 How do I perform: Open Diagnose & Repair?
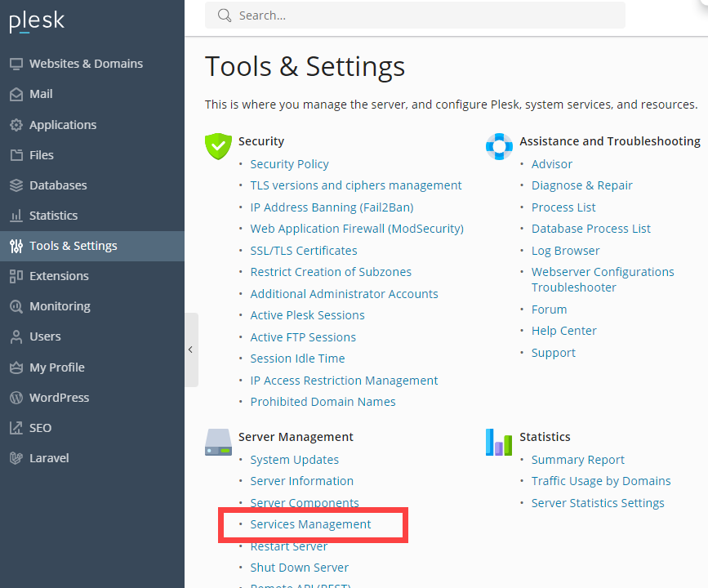582,185
